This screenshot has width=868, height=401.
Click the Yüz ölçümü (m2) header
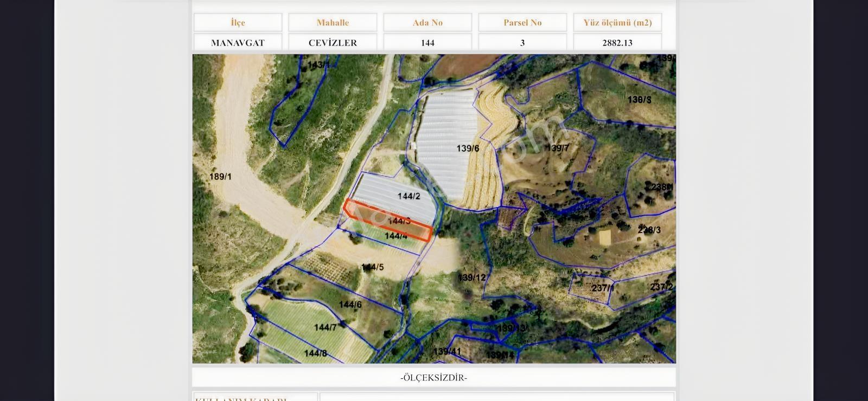tap(617, 22)
